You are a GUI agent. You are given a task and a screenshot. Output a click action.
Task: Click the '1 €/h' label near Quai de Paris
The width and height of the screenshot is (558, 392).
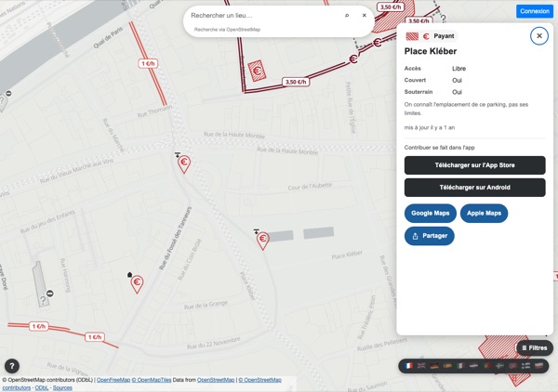(148, 63)
